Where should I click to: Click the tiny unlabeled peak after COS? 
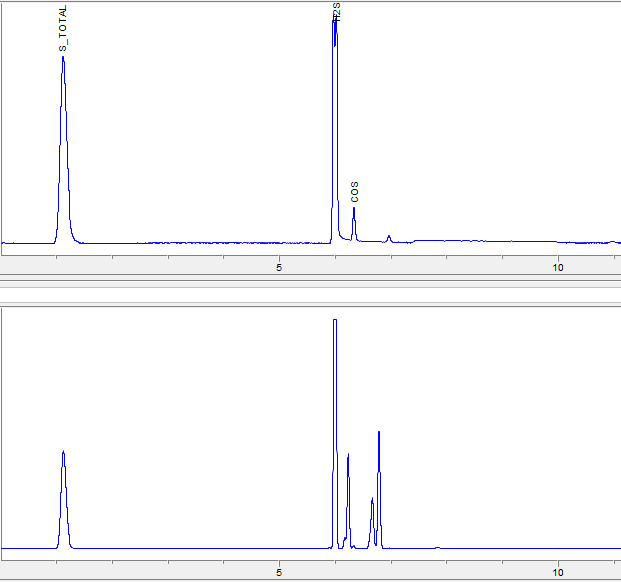(389, 238)
